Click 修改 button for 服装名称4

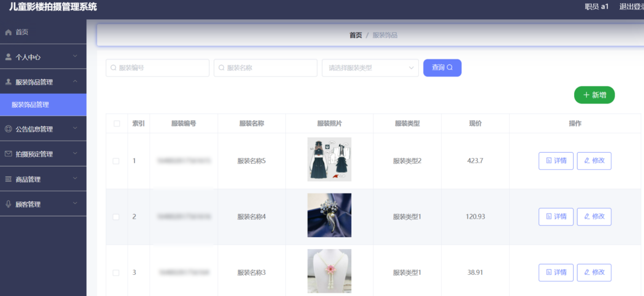pyautogui.click(x=594, y=217)
